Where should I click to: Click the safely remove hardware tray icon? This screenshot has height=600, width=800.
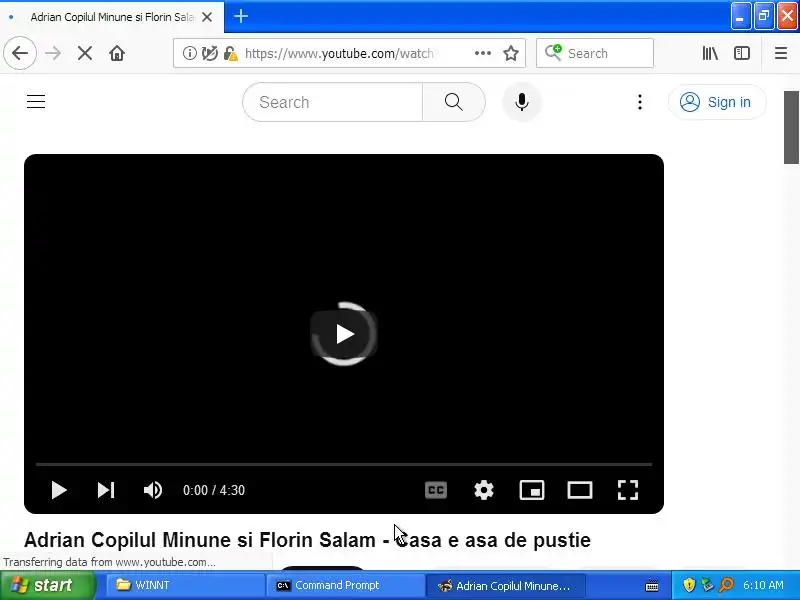(x=707, y=585)
